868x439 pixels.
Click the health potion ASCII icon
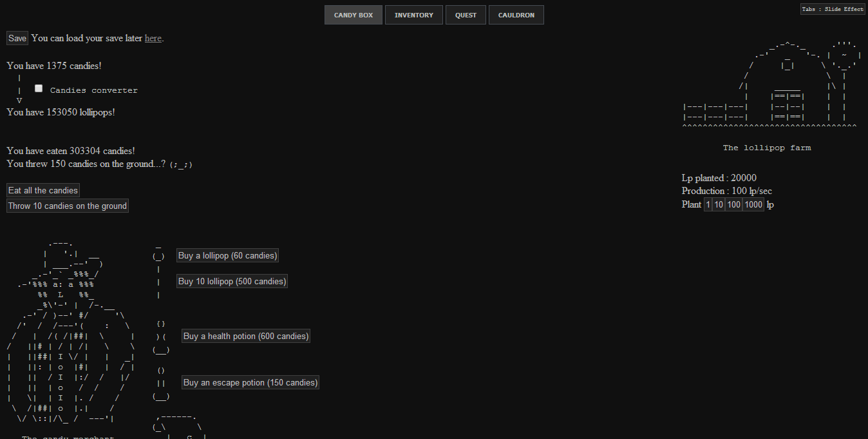pyautogui.click(x=161, y=337)
